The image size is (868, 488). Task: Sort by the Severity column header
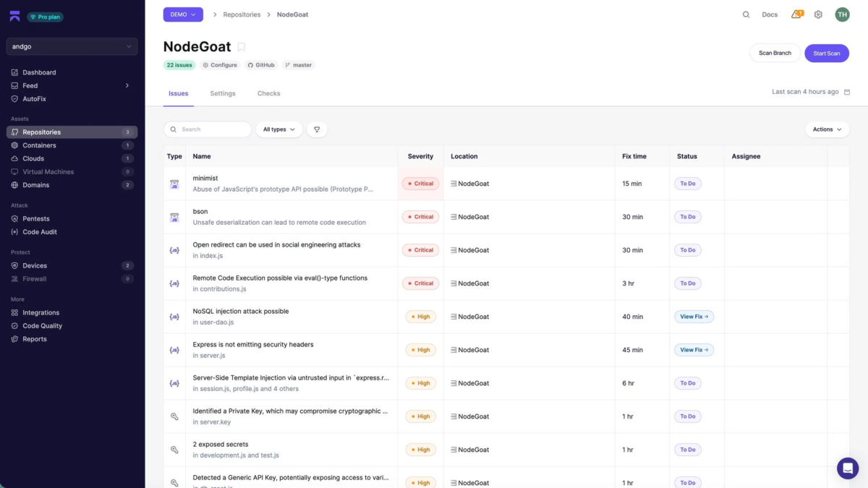[x=420, y=156]
